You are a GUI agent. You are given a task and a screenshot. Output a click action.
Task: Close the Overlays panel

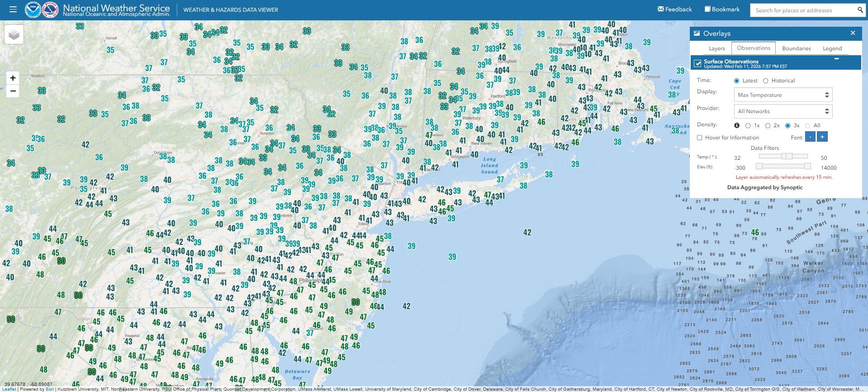coord(853,33)
